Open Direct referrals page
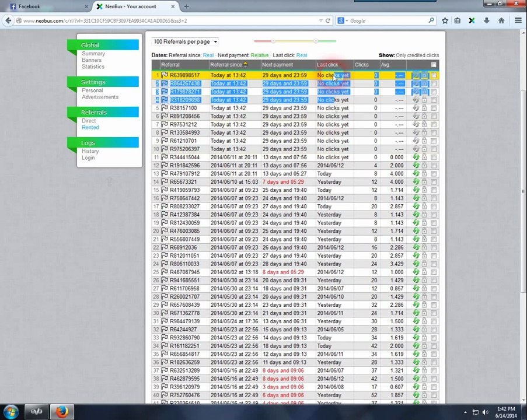This screenshot has height=420, width=527. [x=89, y=121]
